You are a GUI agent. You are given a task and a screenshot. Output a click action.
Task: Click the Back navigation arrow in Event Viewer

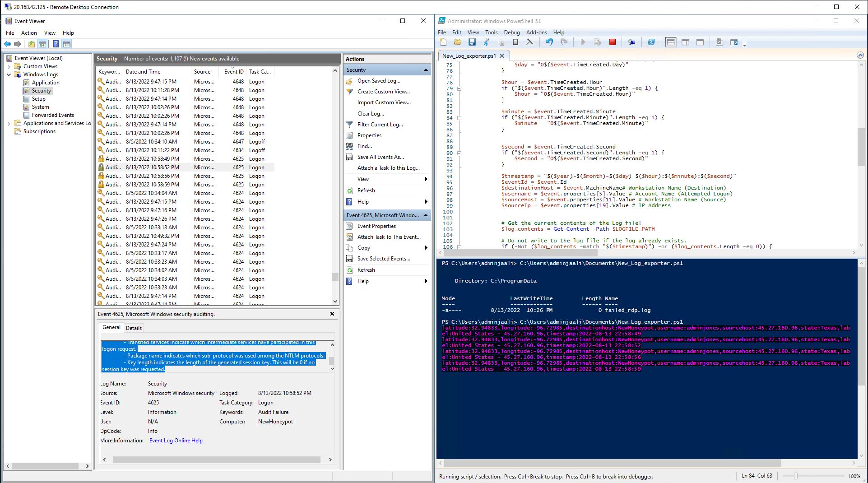pyautogui.click(x=7, y=44)
